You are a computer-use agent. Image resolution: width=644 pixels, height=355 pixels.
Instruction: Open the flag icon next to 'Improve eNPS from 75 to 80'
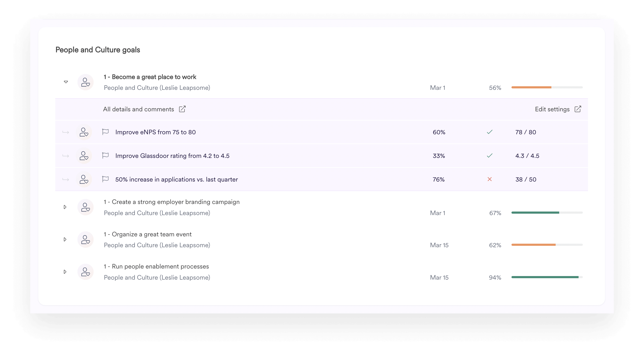[105, 132]
